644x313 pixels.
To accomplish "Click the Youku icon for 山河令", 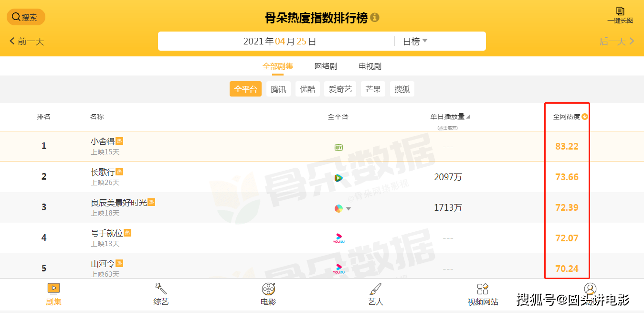I will (338, 269).
